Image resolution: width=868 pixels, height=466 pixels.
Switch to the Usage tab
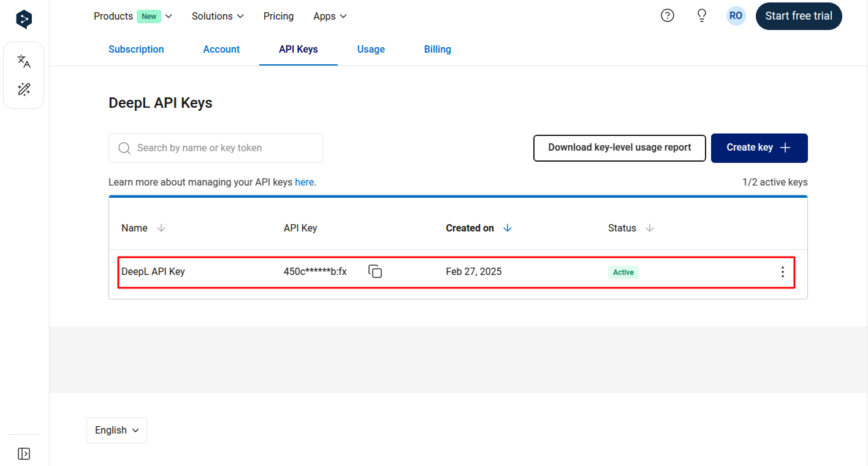371,50
